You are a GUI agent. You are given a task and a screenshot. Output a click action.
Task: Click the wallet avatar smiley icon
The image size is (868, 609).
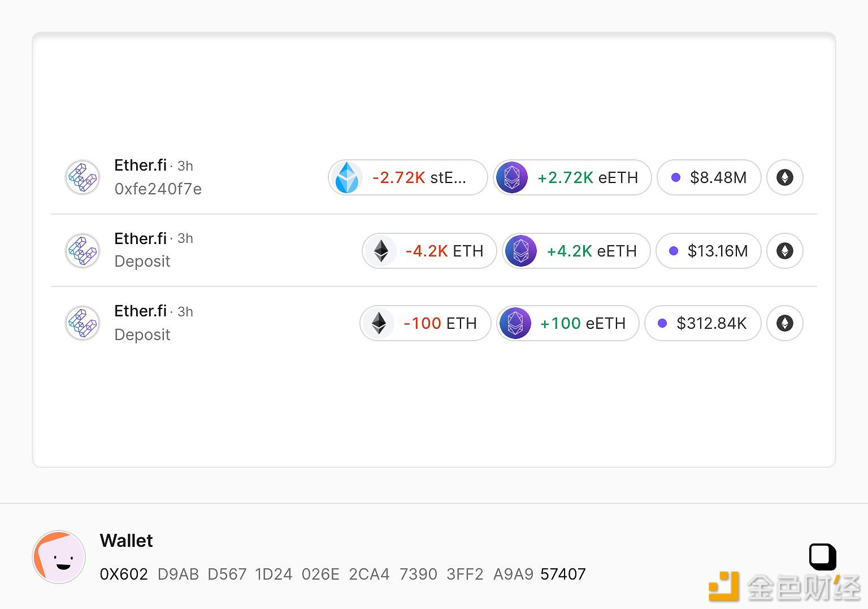click(x=59, y=557)
